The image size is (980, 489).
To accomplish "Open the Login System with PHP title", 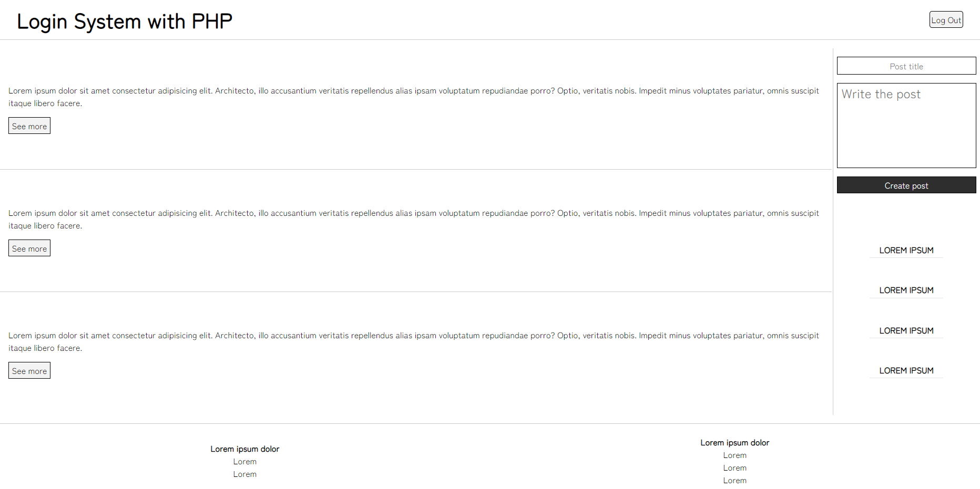I will pyautogui.click(x=125, y=22).
